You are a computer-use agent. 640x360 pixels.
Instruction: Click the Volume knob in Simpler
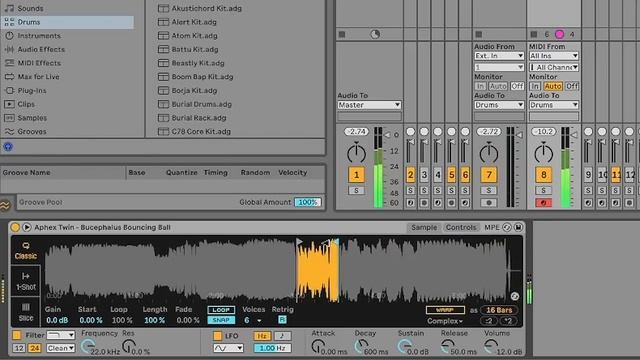(491, 346)
